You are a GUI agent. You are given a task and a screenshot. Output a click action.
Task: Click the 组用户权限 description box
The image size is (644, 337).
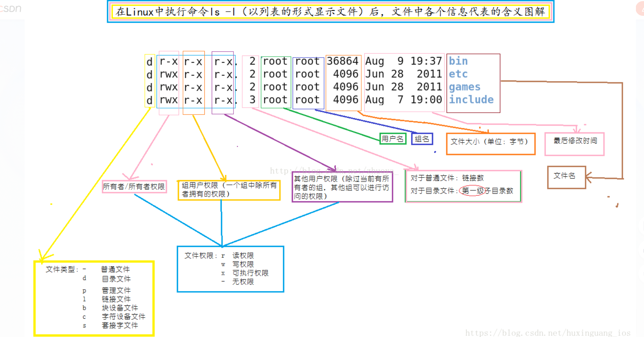(229, 190)
